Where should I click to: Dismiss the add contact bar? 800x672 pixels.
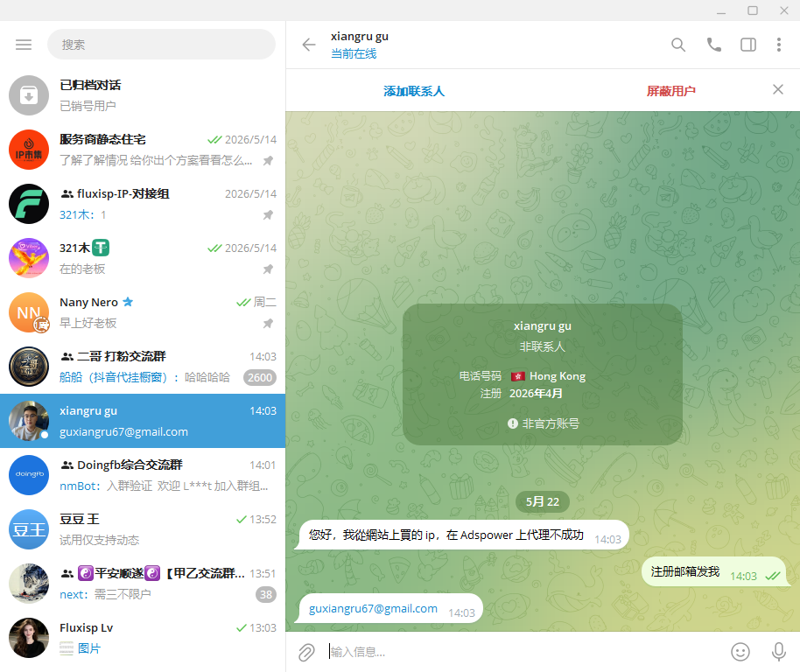tap(777, 90)
